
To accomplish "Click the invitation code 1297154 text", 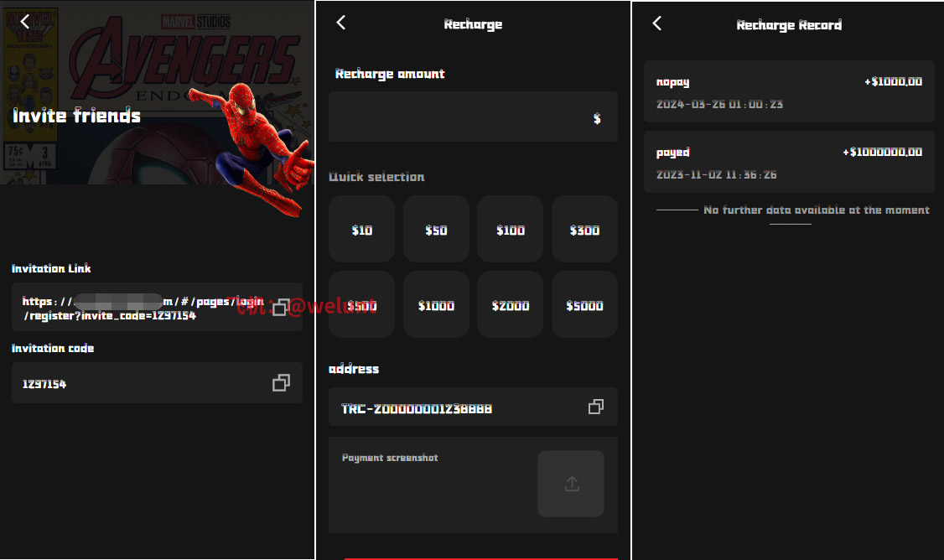I will click(44, 384).
